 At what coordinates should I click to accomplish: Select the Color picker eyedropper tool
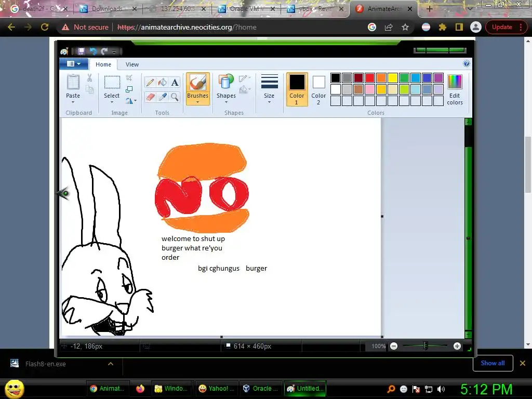coord(162,97)
